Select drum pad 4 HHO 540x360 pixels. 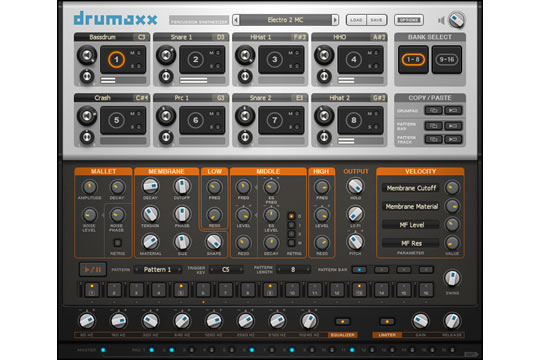click(354, 60)
